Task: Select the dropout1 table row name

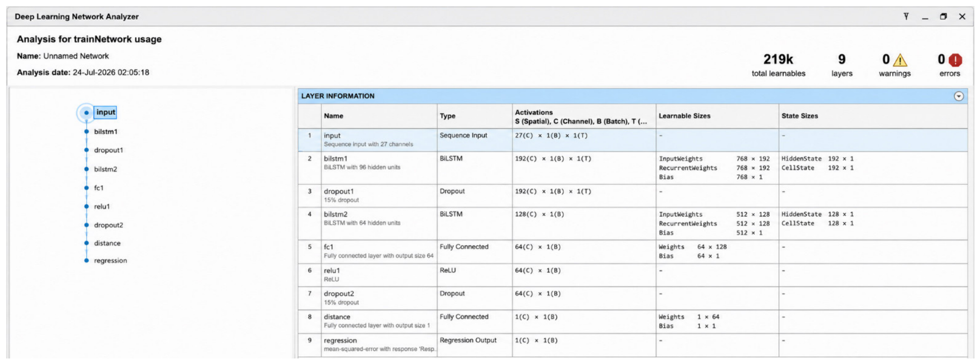Action: pyautogui.click(x=339, y=191)
